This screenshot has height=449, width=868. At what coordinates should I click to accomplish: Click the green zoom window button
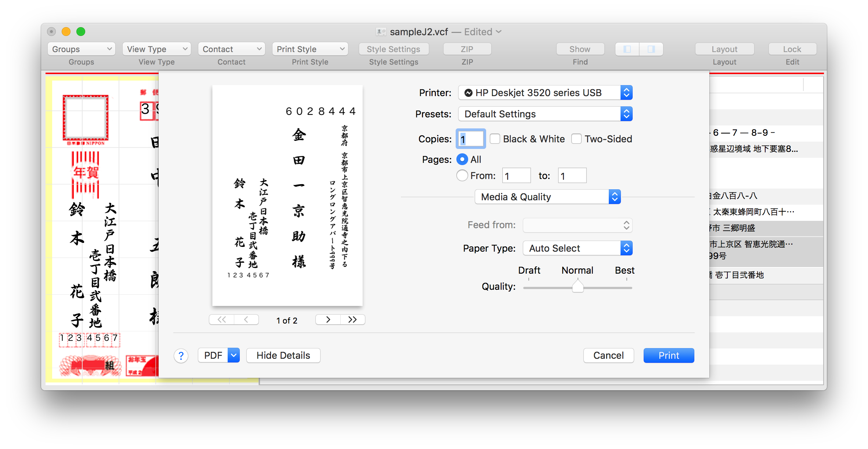coord(81,32)
